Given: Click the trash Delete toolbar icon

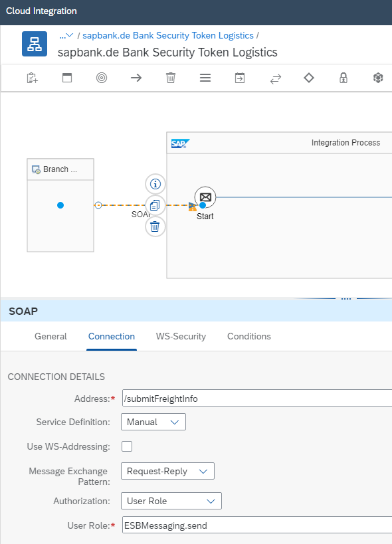Looking at the screenshot, I should (x=171, y=78).
